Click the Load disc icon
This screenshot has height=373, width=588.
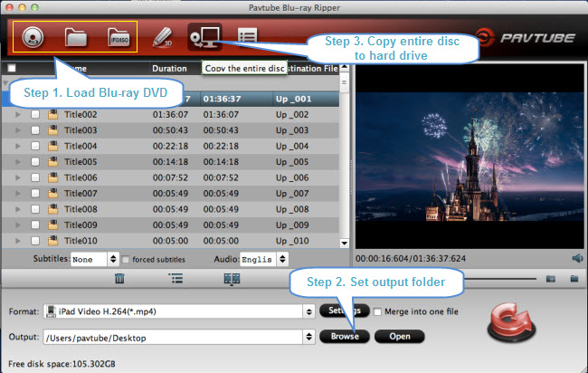pos(33,37)
